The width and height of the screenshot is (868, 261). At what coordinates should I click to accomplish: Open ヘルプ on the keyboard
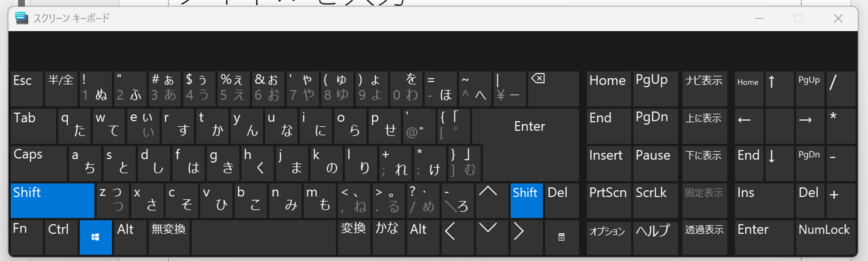655,237
